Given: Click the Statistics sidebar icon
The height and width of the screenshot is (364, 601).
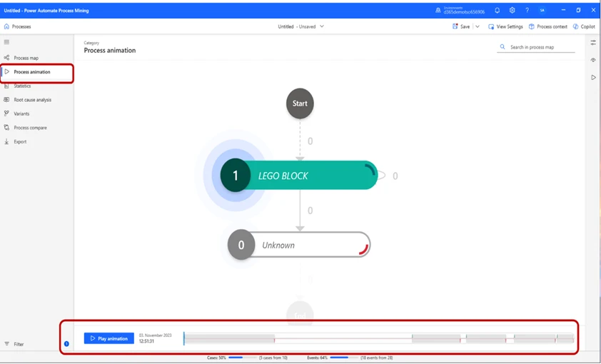Looking at the screenshot, I should (x=6, y=86).
